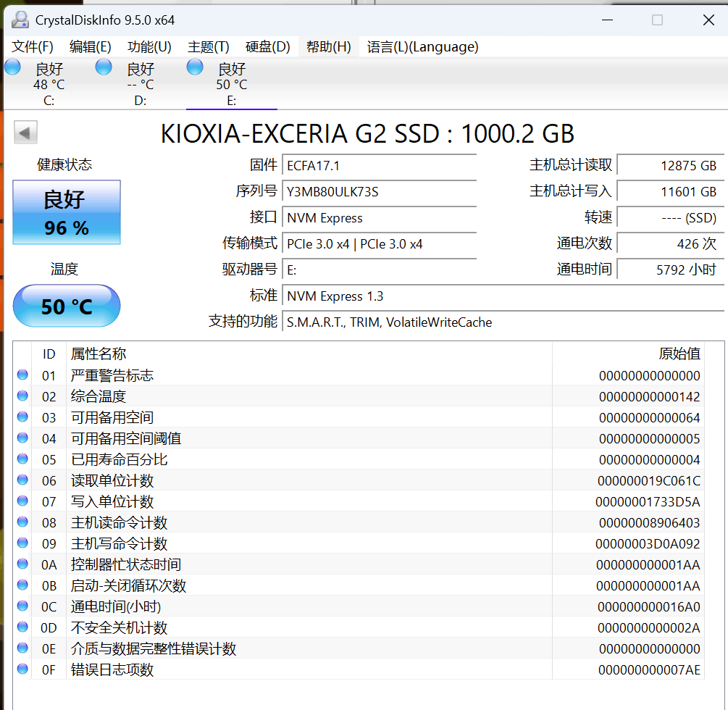
Task: Open the 编辑(E) menu
Action: click(90, 47)
